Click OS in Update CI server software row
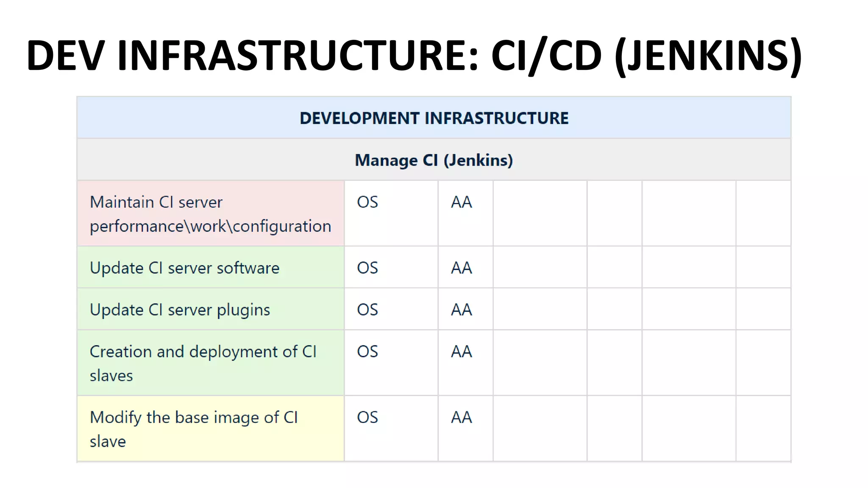This screenshot has width=868, height=488. point(367,268)
